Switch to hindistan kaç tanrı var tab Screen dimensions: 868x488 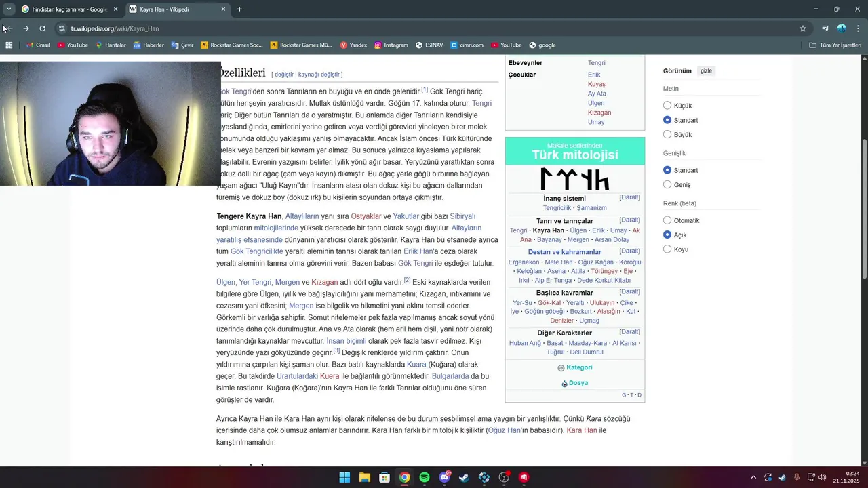point(69,9)
